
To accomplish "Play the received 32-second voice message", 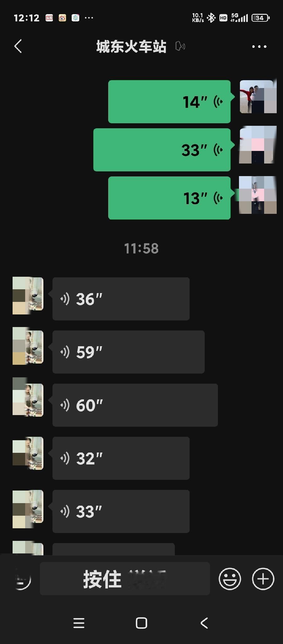I will (x=121, y=458).
